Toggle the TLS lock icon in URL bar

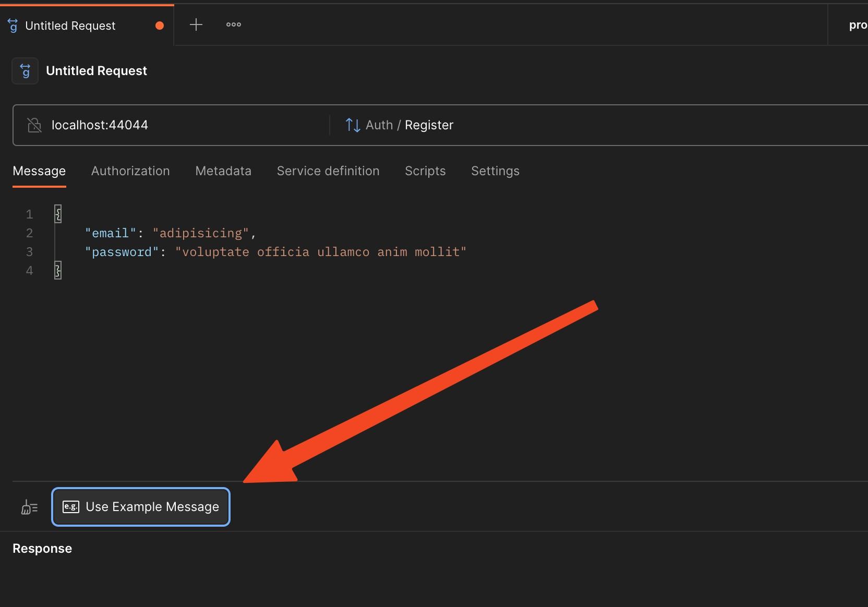(34, 125)
